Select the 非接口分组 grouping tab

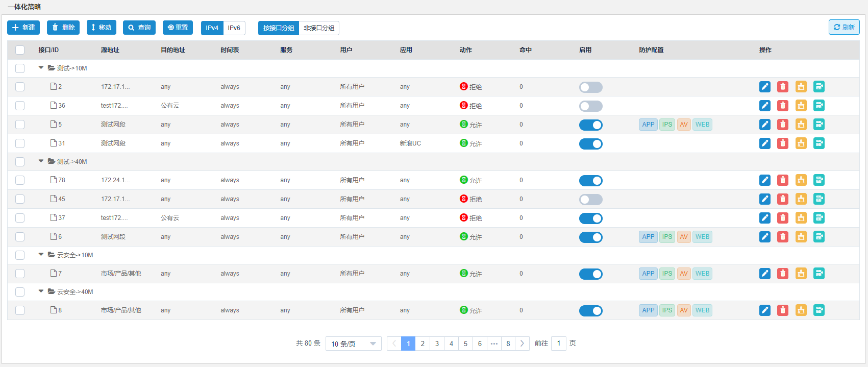(x=319, y=28)
